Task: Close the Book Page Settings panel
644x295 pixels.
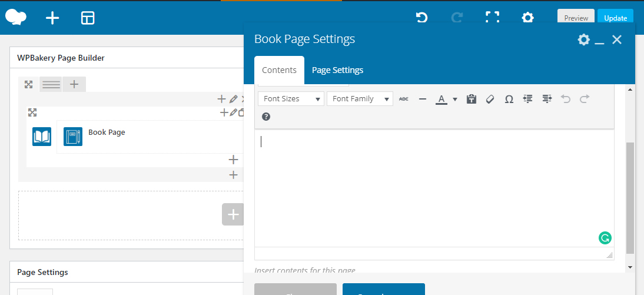Action: tap(617, 39)
